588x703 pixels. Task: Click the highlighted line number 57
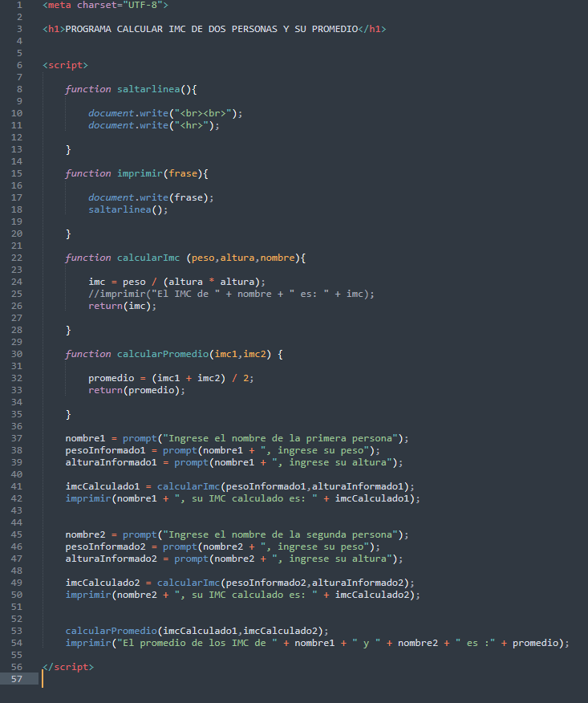click(x=17, y=679)
